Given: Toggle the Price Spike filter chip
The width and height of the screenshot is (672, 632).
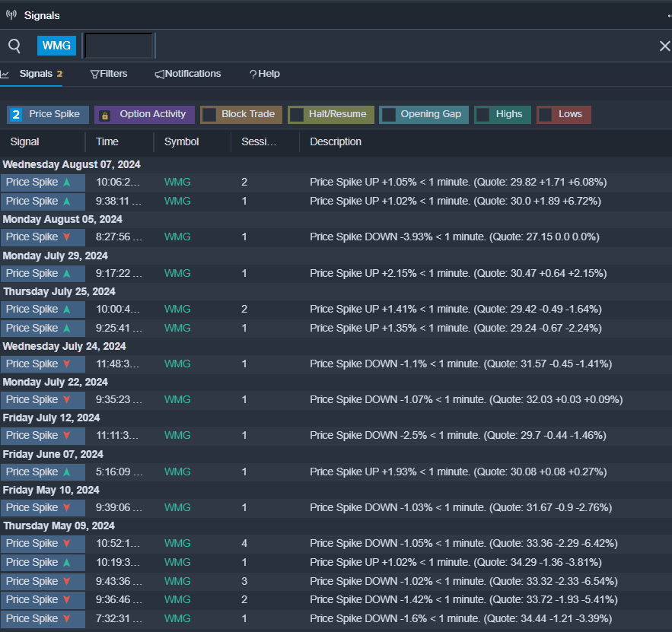Looking at the screenshot, I should (48, 114).
